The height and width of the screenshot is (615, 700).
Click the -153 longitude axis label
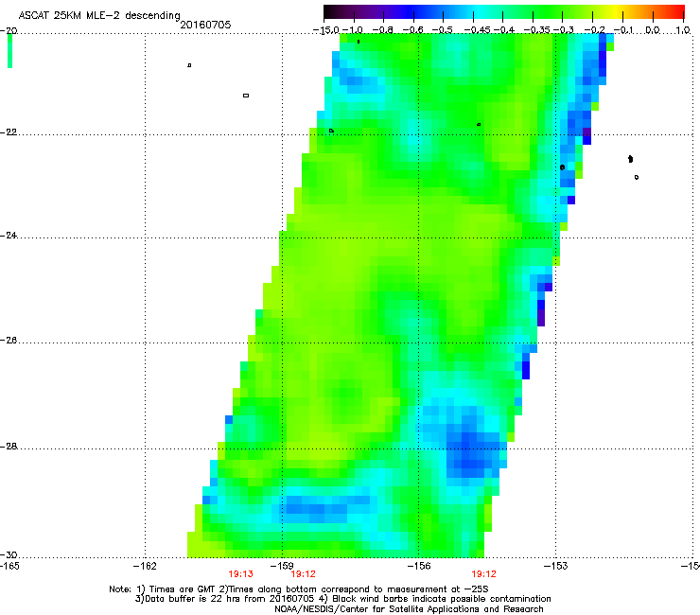(x=556, y=567)
